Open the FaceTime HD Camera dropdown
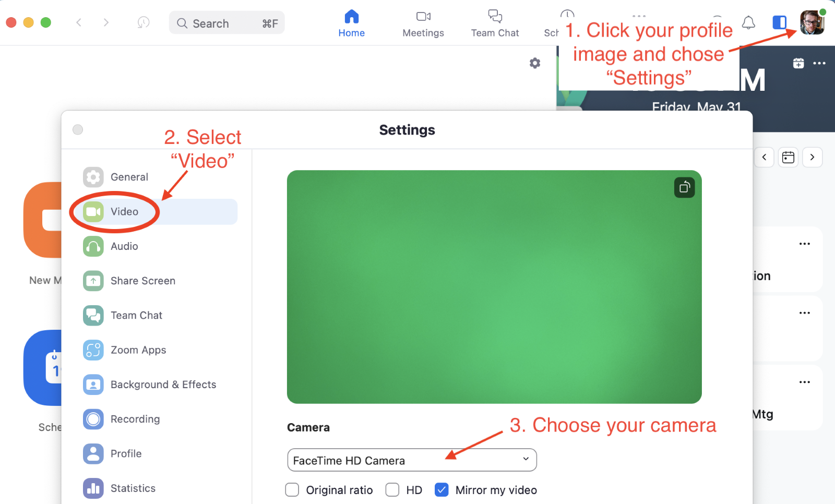This screenshot has height=504, width=835. point(412,460)
